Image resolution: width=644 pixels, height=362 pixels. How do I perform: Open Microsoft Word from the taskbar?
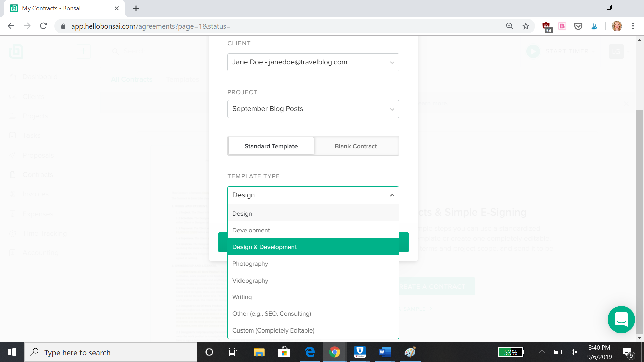pos(385,352)
